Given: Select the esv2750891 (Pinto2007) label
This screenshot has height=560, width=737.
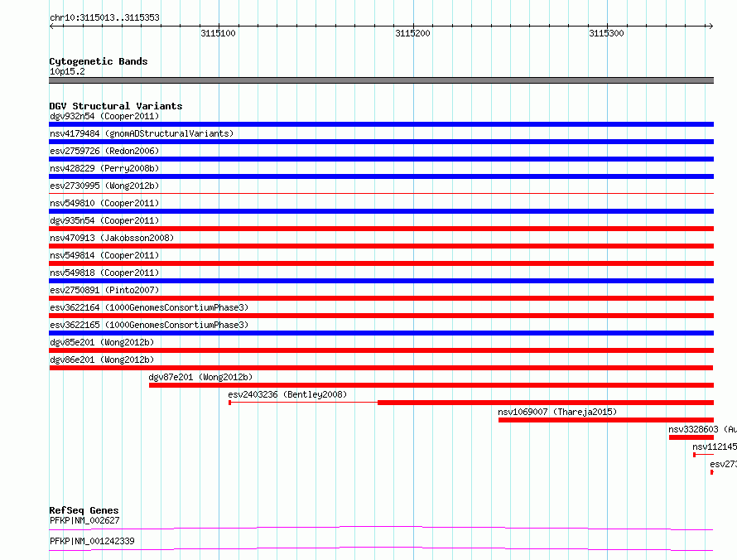Looking at the screenshot, I should coord(104,290).
